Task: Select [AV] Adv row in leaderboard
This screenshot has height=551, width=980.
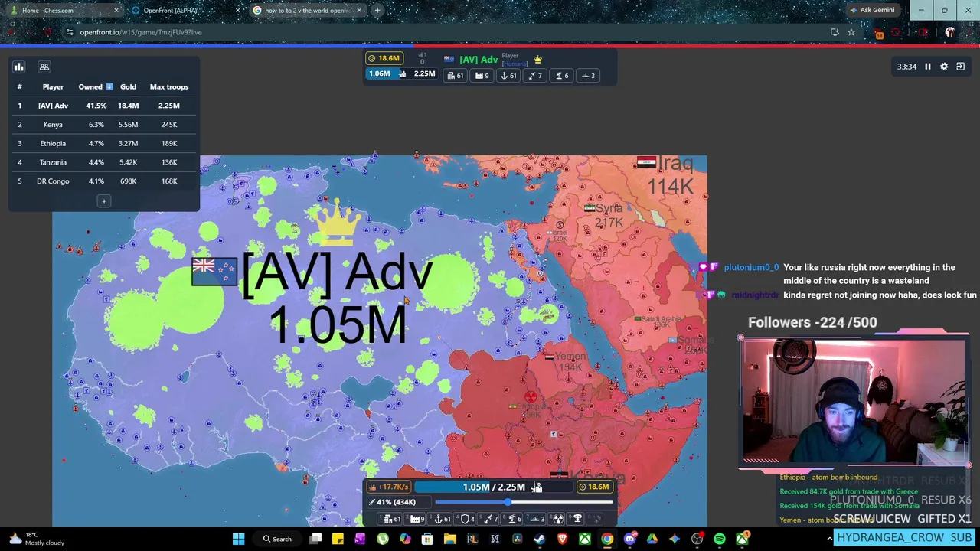Action: coord(103,106)
